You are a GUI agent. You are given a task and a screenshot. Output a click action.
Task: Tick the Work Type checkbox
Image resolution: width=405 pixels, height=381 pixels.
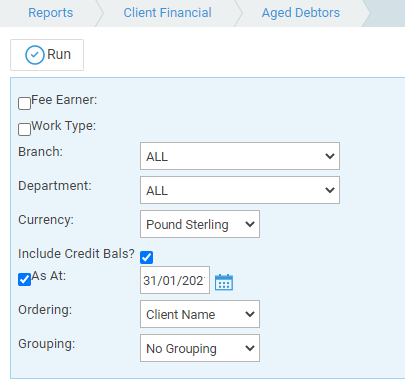(x=24, y=129)
